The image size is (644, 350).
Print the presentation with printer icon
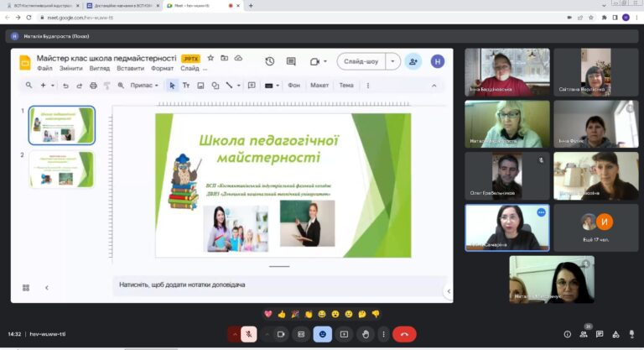[93, 86]
